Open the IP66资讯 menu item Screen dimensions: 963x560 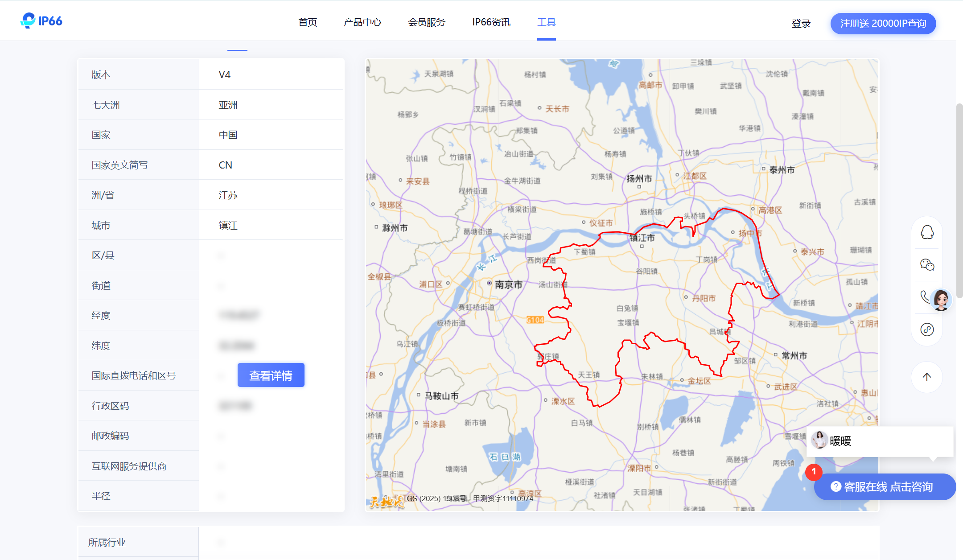tap(491, 22)
